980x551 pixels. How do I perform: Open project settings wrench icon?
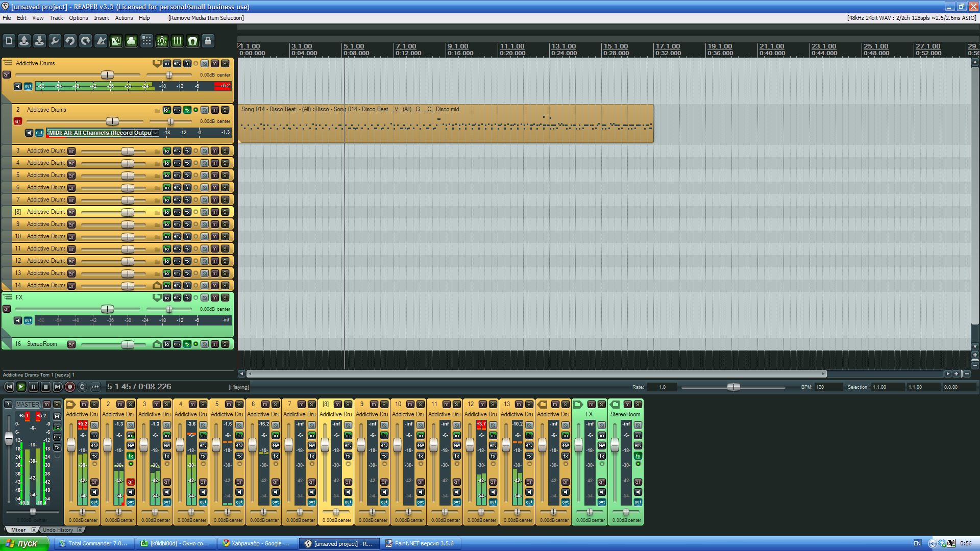(x=55, y=41)
